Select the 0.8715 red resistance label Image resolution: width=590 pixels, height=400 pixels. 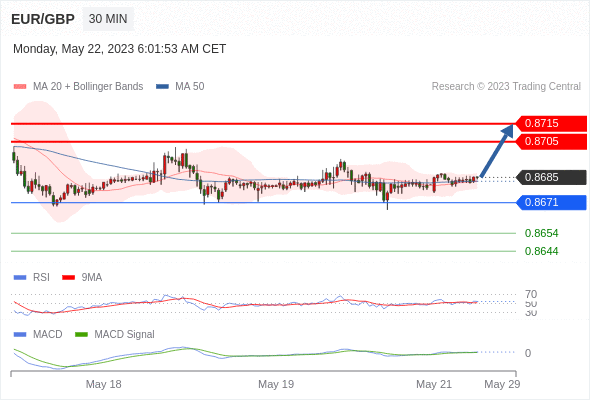551,123
